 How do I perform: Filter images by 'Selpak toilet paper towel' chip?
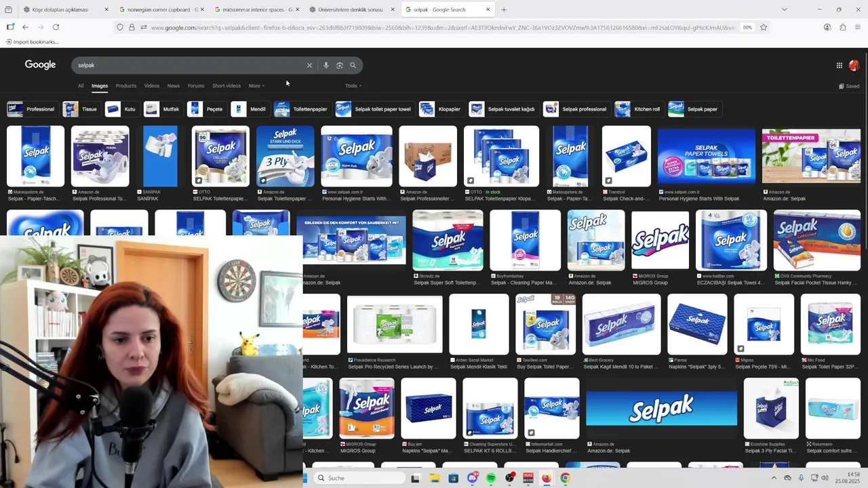[374, 109]
